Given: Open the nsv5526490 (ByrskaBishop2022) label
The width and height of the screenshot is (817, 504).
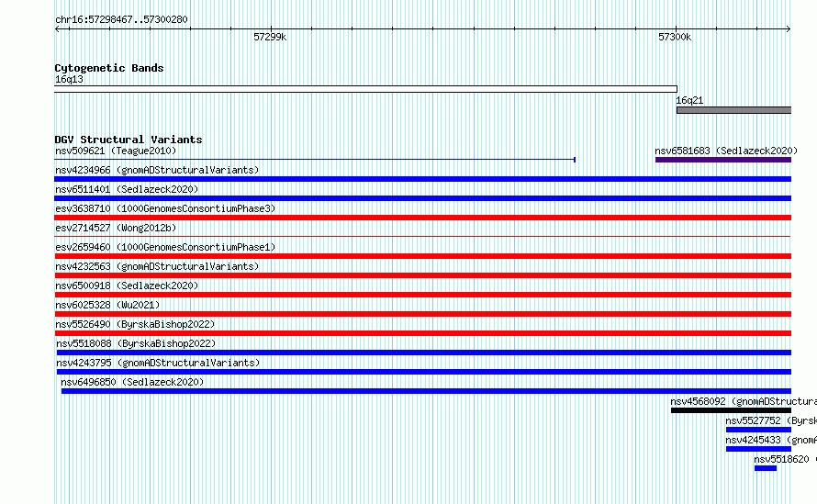Looking at the screenshot, I should click(x=135, y=324).
